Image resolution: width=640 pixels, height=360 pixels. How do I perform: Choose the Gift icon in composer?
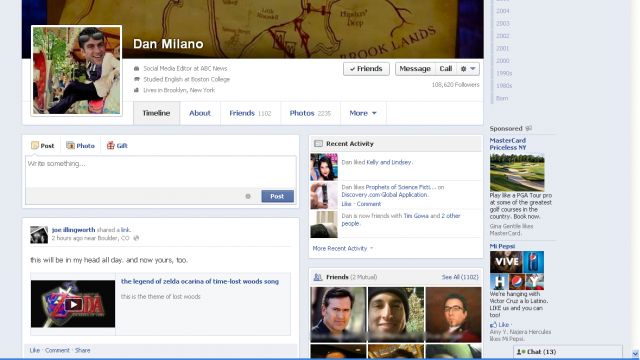(110, 145)
